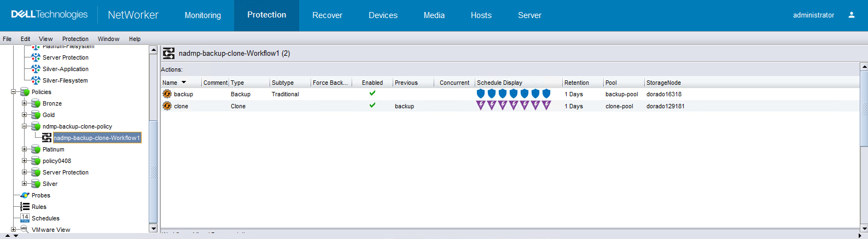Expand the Server Protection policy node

pos(24,172)
